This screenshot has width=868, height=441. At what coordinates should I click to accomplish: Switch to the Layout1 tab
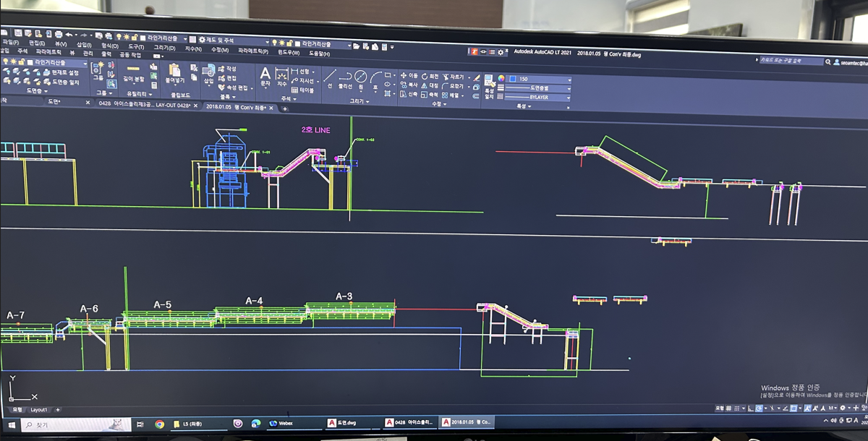pyautogui.click(x=38, y=409)
